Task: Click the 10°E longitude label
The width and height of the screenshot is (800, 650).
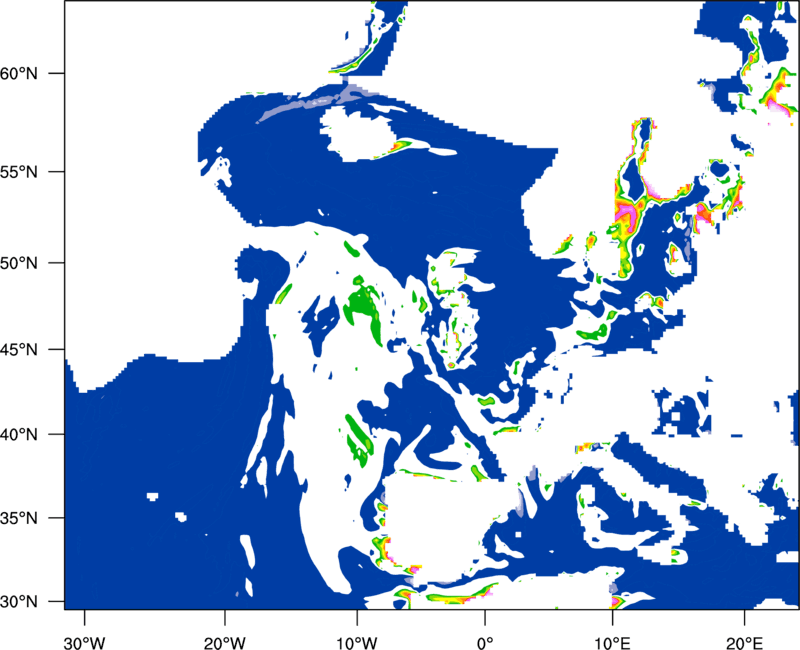Action: pyautogui.click(x=612, y=643)
